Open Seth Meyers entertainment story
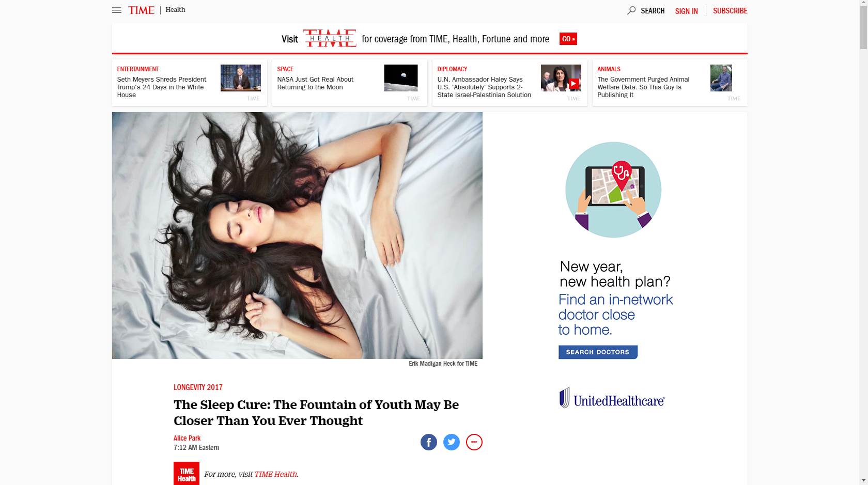The width and height of the screenshot is (868, 485). 162,87
